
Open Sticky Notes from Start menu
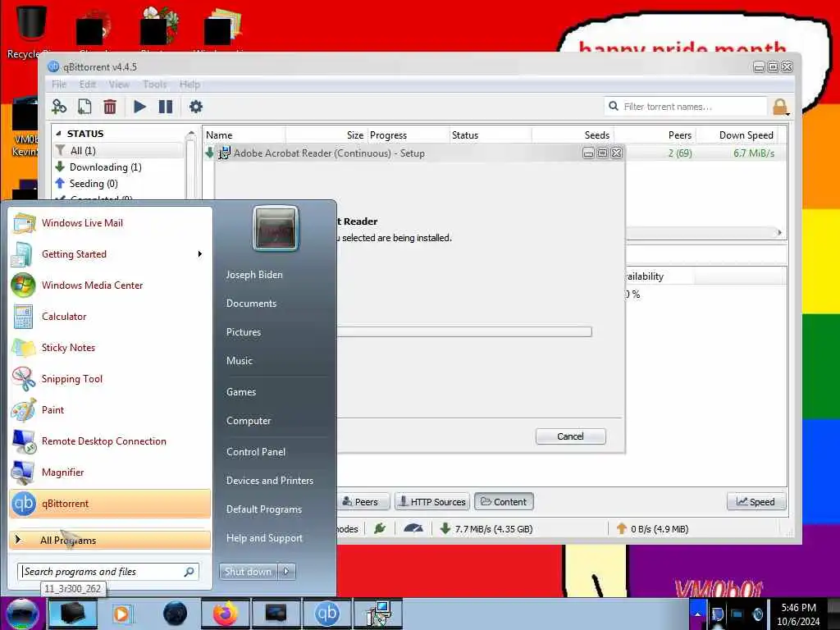pyautogui.click(x=110, y=347)
